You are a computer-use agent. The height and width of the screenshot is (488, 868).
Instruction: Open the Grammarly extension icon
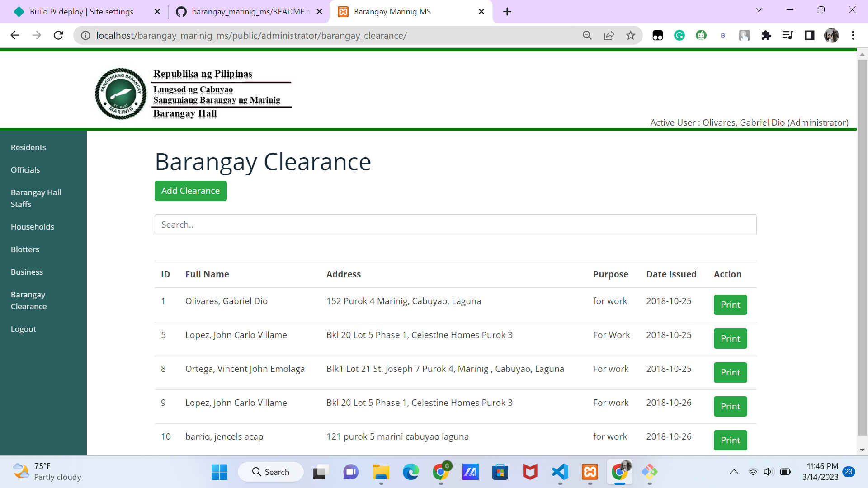click(x=679, y=35)
